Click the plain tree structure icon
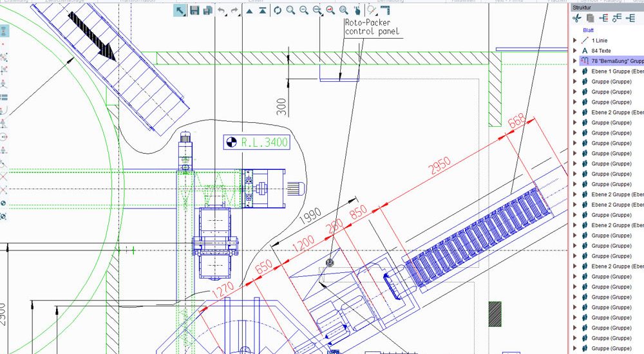Image resolution: width=644 pixels, height=354 pixels. point(630,18)
